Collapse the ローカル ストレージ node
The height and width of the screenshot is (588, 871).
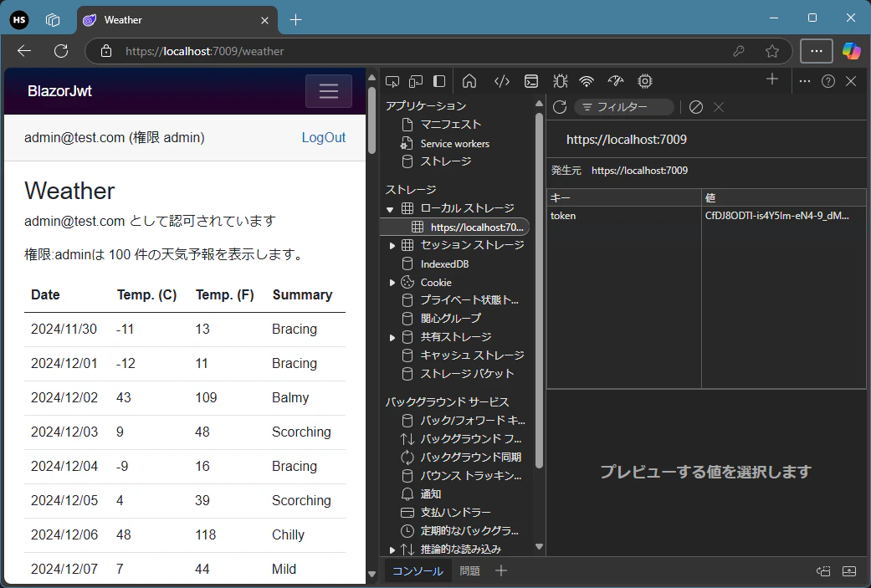[390, 209]
